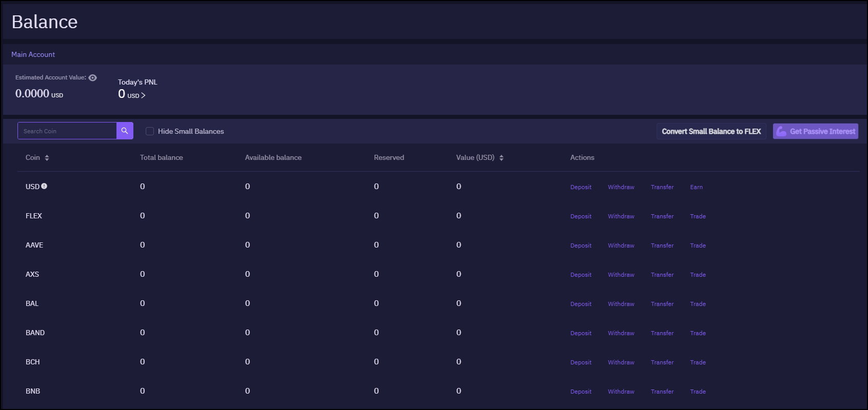Click Trade in the BNB row
Viewport: 868px width, 410px height.
coord(698,392)
